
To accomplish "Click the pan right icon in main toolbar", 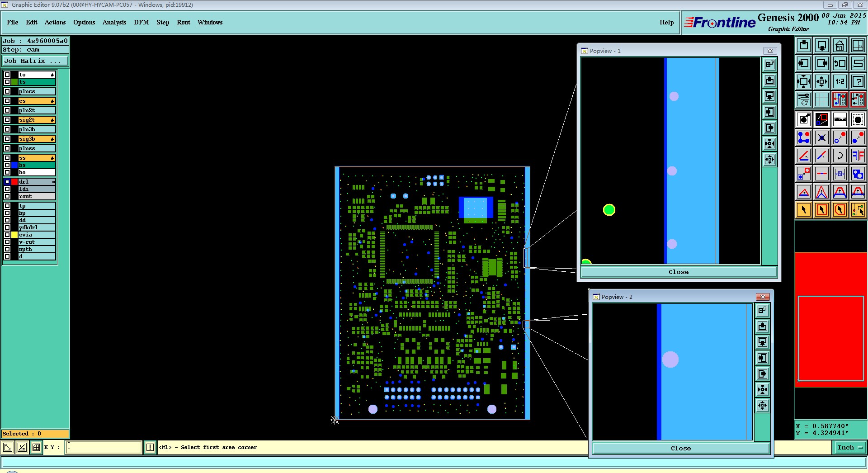I will pyautogui.click(x=822, y=63).
